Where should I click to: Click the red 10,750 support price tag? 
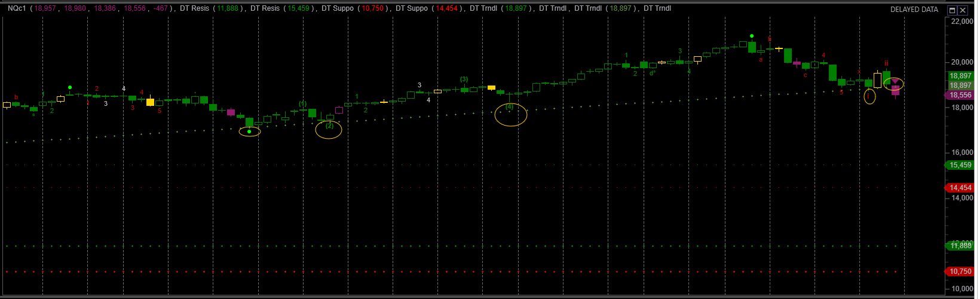pos(960,271)
